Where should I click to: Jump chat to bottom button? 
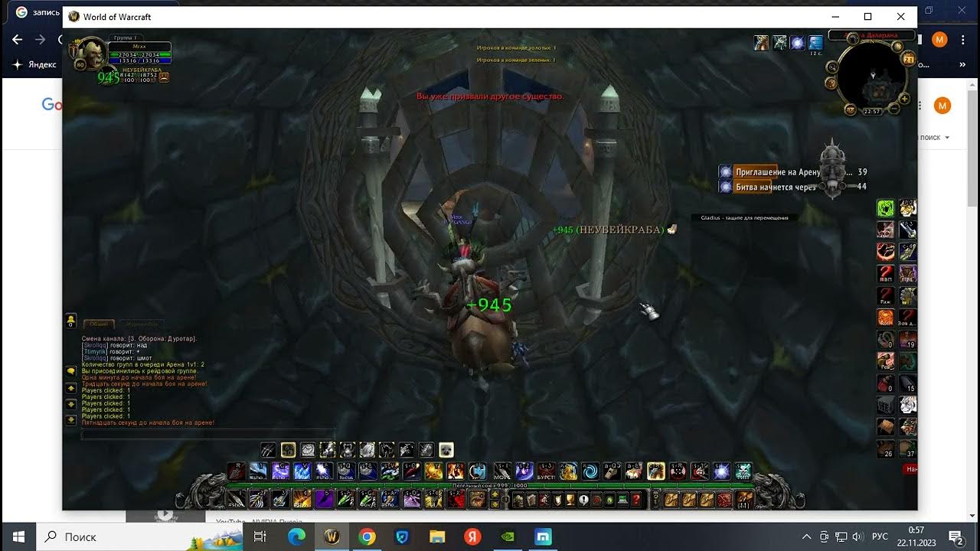(70, 420)
